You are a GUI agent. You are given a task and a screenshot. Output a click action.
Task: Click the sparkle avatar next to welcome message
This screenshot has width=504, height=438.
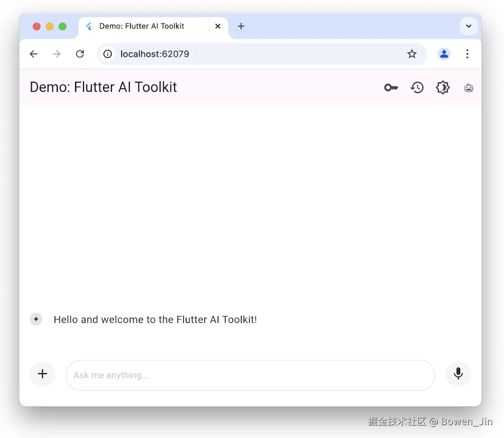click(x=36, y=319)
